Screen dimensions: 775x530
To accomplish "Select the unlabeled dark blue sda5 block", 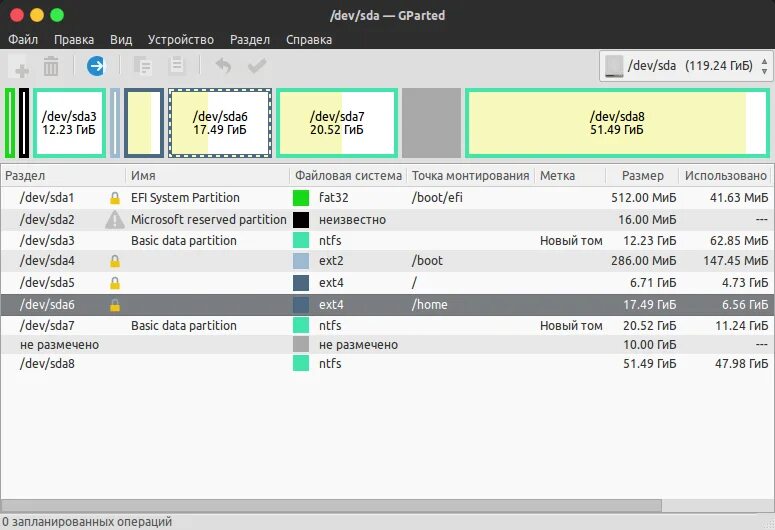I will (x=144, y=123).
